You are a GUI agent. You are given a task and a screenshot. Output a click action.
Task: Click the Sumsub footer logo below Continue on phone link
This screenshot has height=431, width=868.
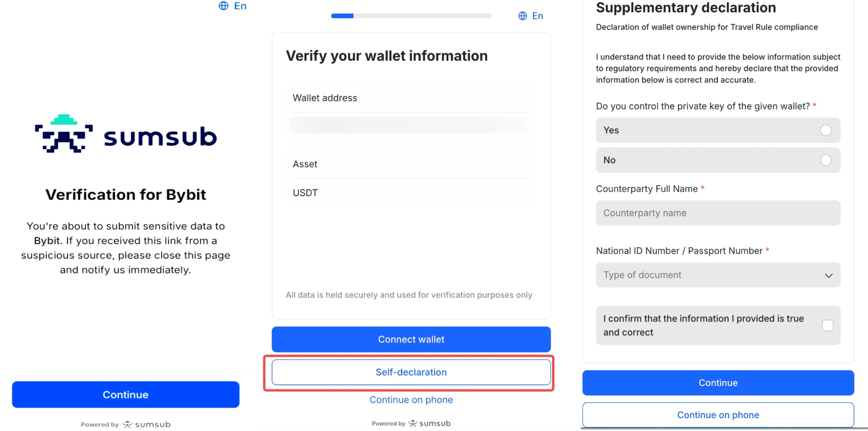pos(429,424)
